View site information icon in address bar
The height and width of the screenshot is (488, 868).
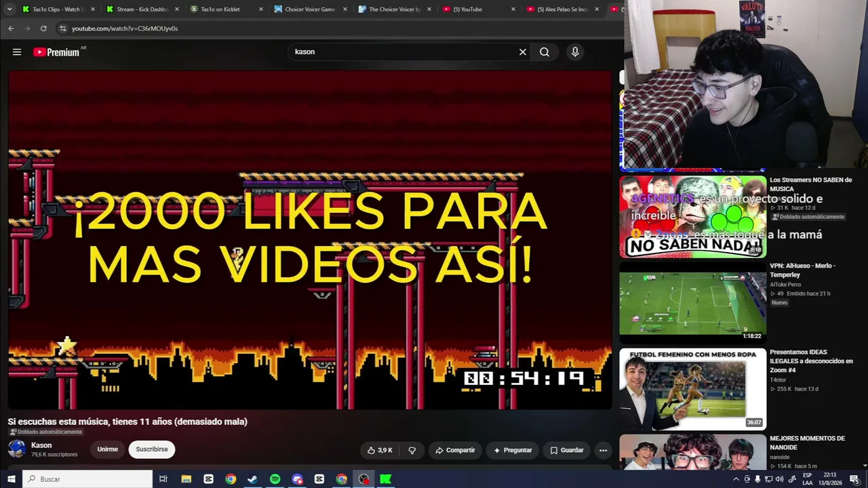[63, 28]
